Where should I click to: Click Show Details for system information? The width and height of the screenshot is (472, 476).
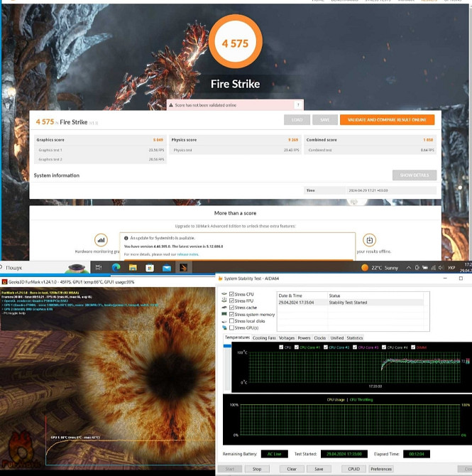tap(414, 175)
